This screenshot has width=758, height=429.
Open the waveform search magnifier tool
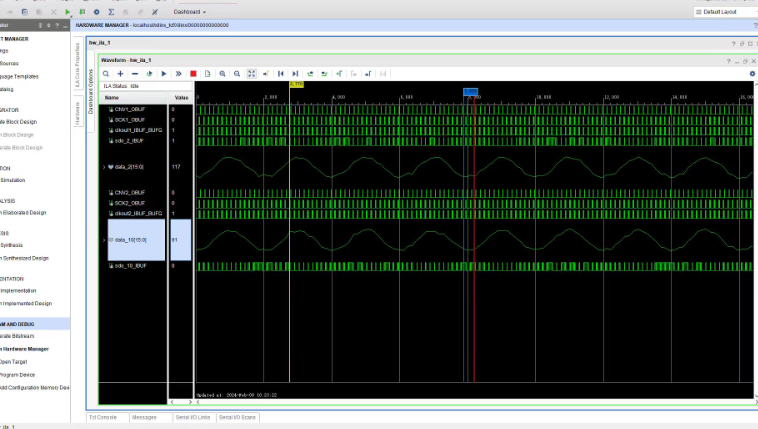pos(106,74)
